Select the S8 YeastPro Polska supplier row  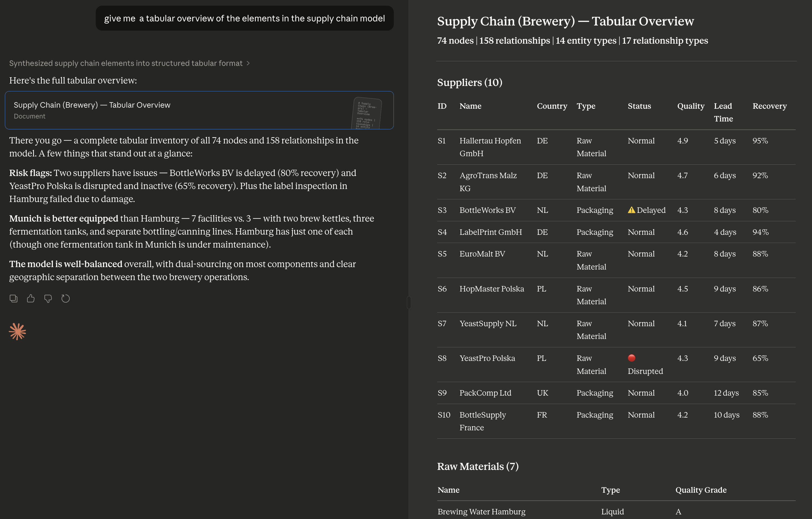(573, 364)
